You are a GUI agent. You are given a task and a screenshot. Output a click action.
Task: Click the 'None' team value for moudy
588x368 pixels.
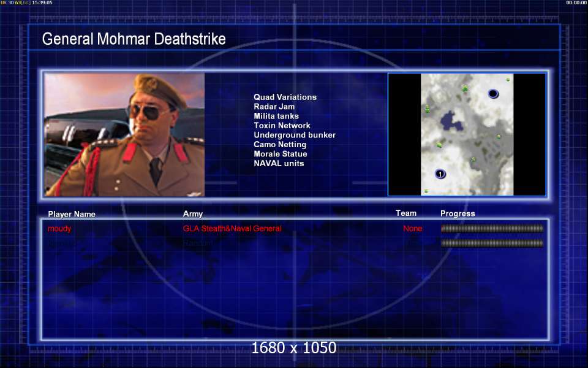coord(413,228)
